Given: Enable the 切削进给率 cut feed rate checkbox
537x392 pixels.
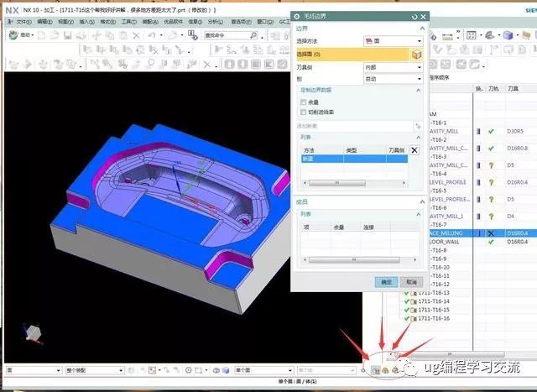Looking at the screenshot, I should [x=303, y=112].
